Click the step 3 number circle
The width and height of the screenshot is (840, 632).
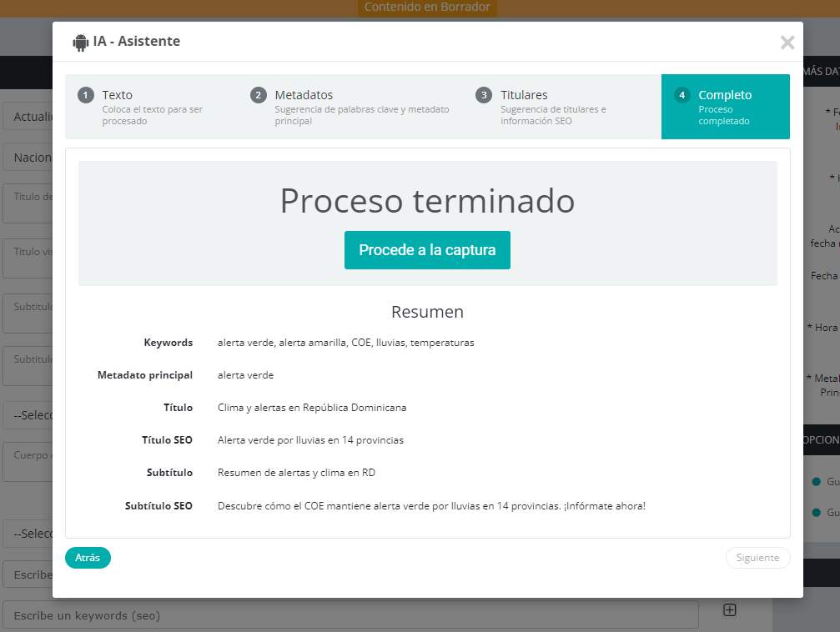tap(484, 95)
